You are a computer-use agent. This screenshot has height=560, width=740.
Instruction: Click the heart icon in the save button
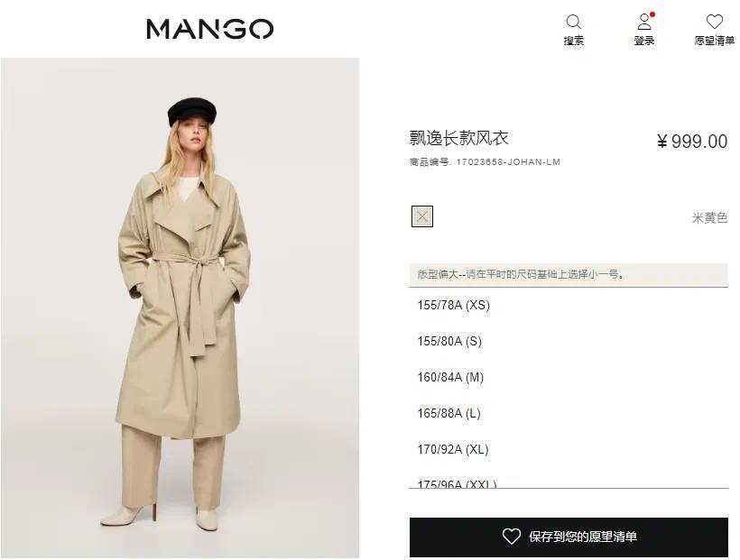511,536
